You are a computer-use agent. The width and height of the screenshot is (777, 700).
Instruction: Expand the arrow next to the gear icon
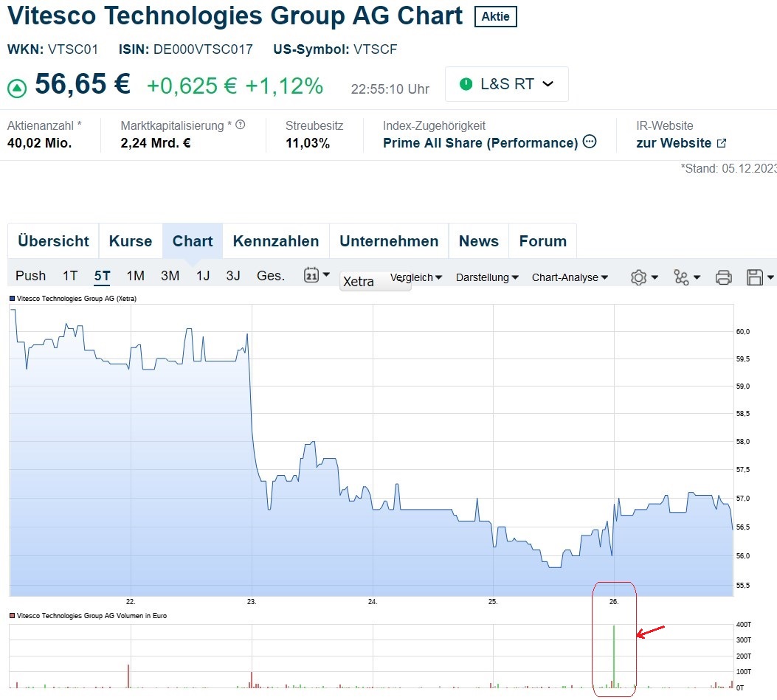[655, 277]
